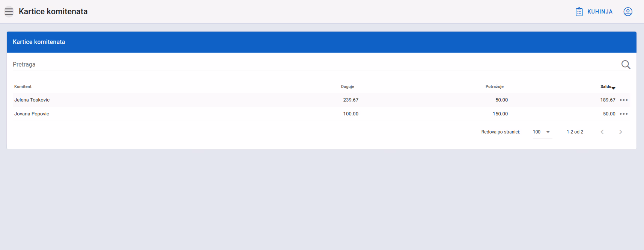The image size is (644, 250).
Task: Select the Jelena Toskovic name cell
Action: (x=32, y=100)
